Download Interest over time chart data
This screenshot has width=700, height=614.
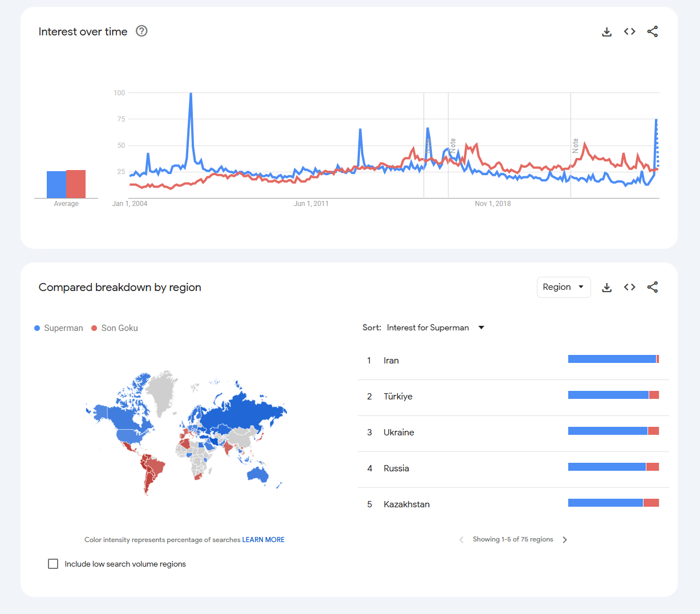tap(606, 32)
